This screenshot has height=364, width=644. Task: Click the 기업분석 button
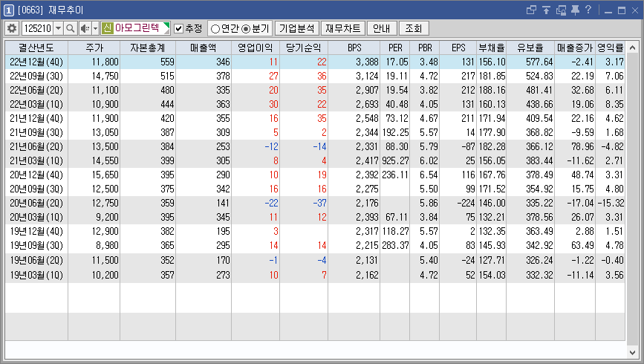[x=297, y=28]
